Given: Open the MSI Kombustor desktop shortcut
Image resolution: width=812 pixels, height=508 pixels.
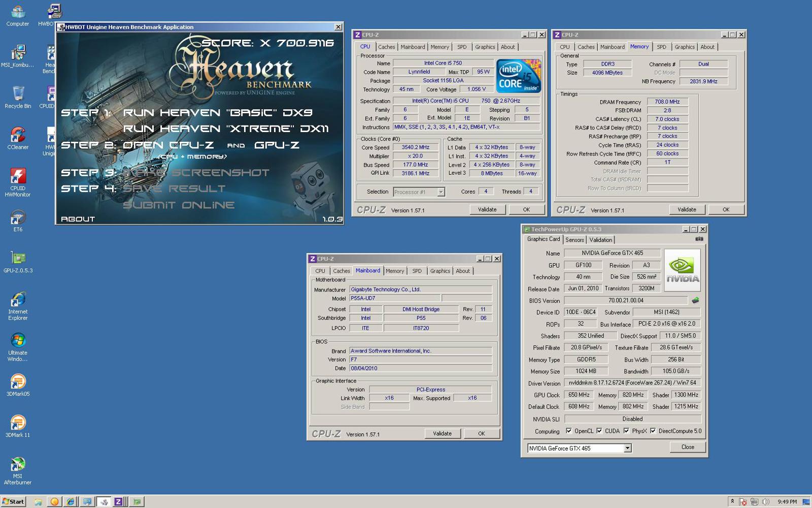Looking at the screenshot, I should (18, 56).
